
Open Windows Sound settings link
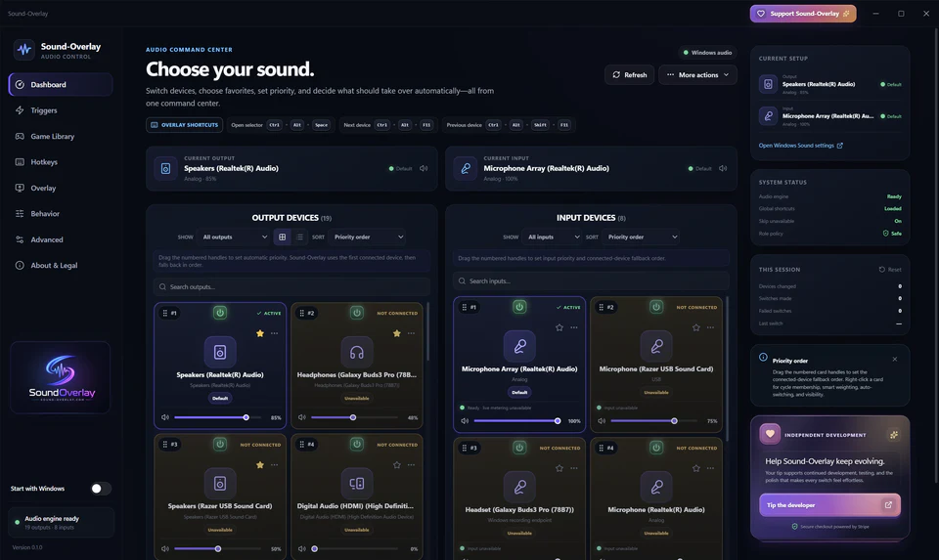pyautogui.click(x=800, y=146)
